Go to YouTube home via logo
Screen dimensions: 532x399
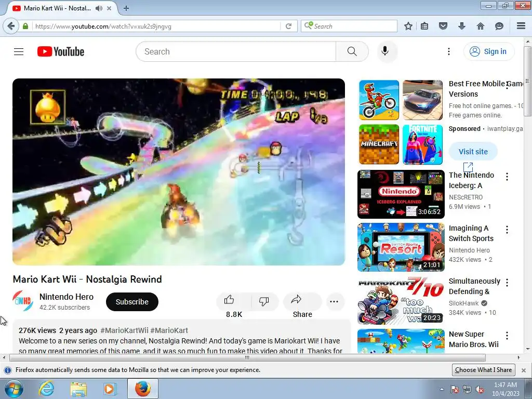click(x=61, y=51)
